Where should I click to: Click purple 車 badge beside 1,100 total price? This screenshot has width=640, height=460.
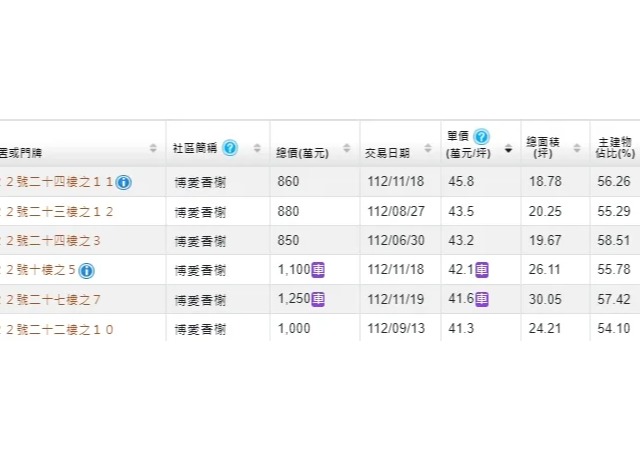(319, 270)
